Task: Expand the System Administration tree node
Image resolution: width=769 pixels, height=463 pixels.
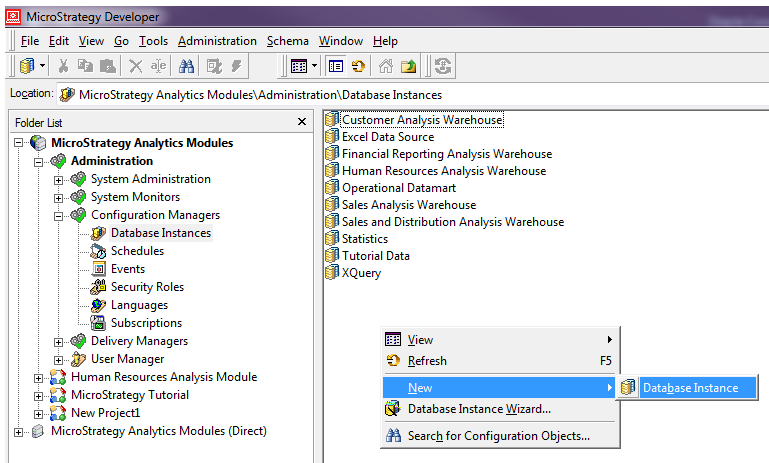Action: pyautogui.click(x=58, y=179)
